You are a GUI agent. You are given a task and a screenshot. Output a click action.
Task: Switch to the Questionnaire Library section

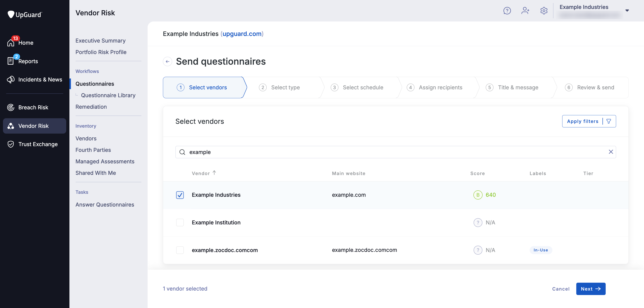(108, 95)
